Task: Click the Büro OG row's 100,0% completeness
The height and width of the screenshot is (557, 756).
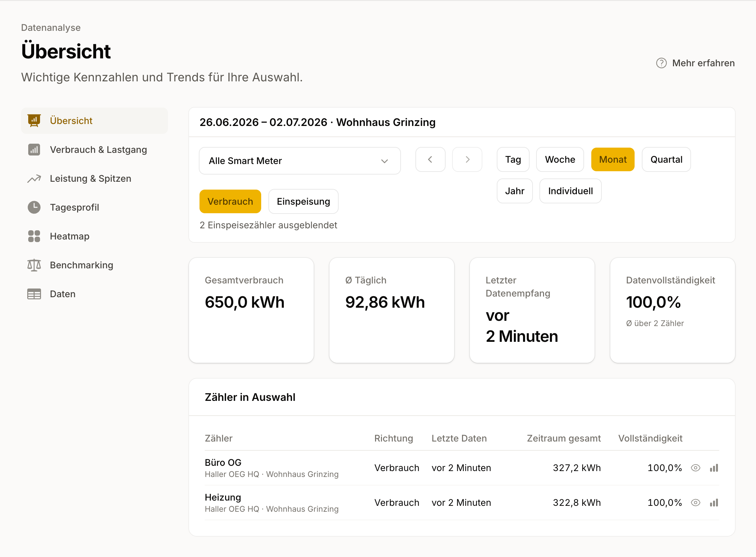Action: (x=665, y=468)
